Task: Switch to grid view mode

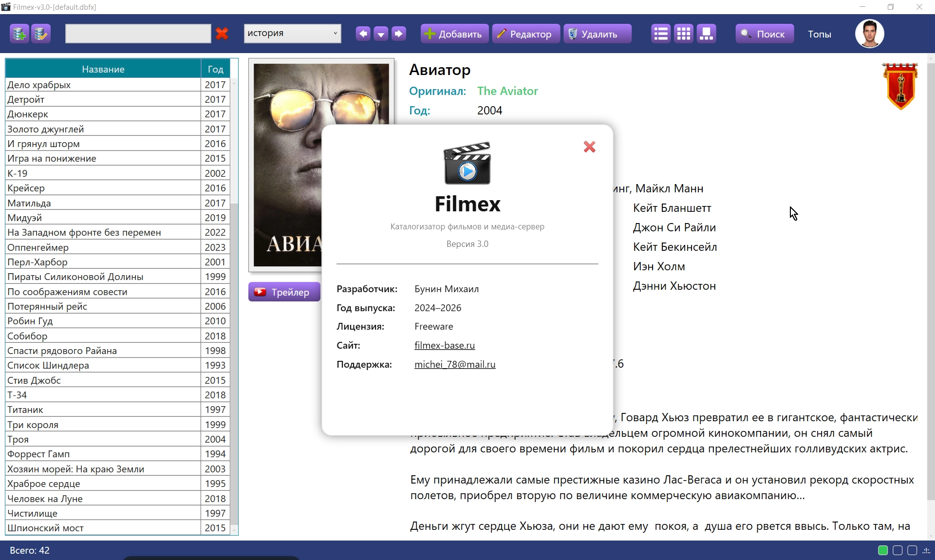Action: 684,34
